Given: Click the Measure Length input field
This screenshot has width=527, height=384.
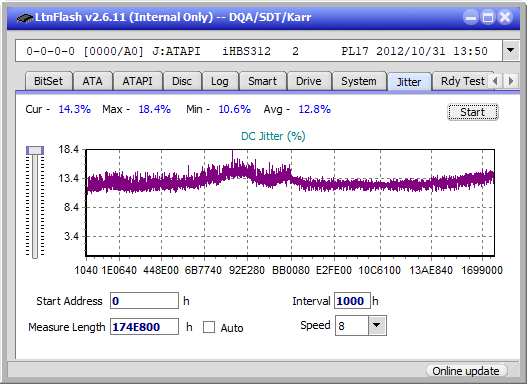Looking at the screenshot, I should point(144,327).
